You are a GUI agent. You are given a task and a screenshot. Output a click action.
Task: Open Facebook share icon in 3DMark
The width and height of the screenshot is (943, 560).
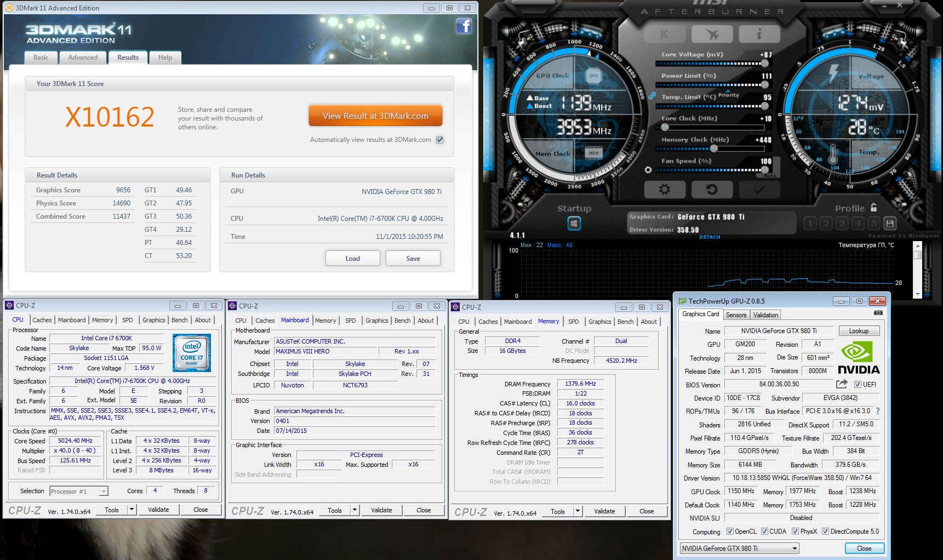(464, 26)
